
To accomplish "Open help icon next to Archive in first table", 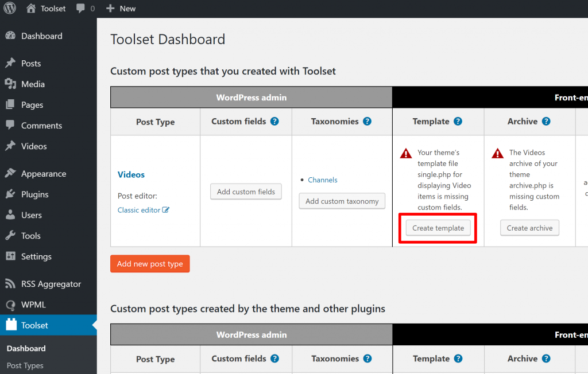I will pyautogui.click(x=546, y=121).
